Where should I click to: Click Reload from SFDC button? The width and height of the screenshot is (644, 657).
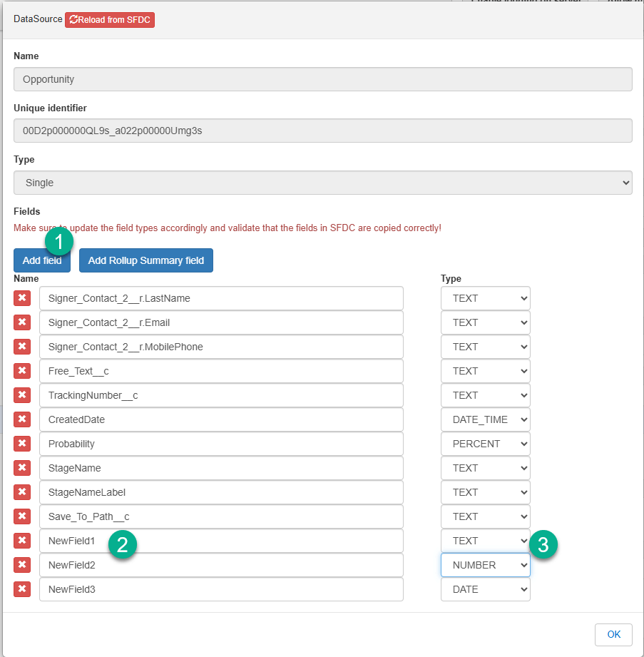pyautogui.click(x=110, y=20)
